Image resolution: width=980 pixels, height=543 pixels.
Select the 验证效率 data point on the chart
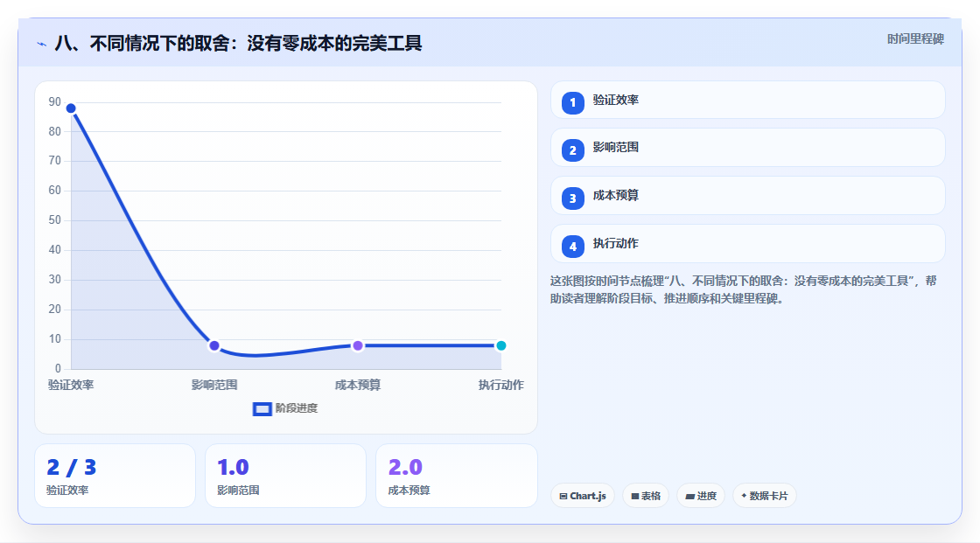point(71,108)
